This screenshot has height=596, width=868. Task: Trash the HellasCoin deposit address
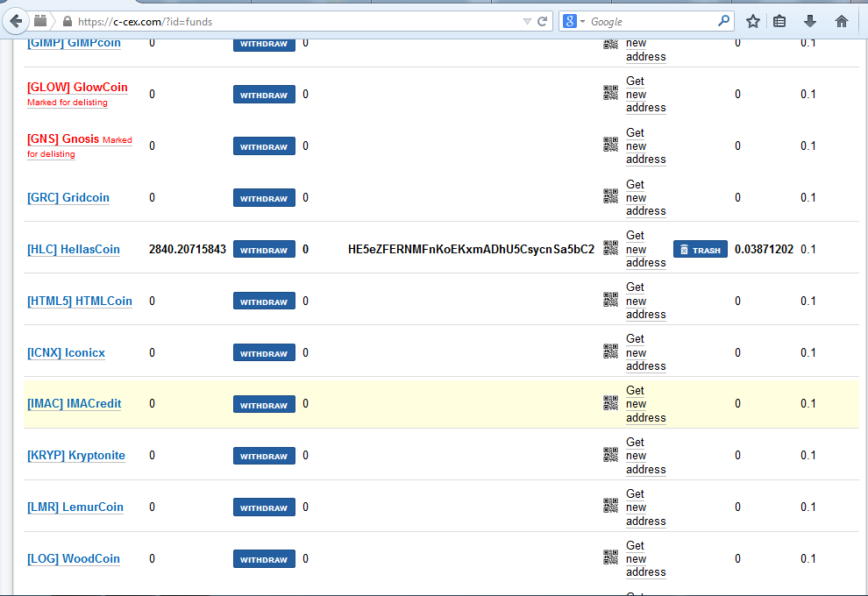coord(701,250)
